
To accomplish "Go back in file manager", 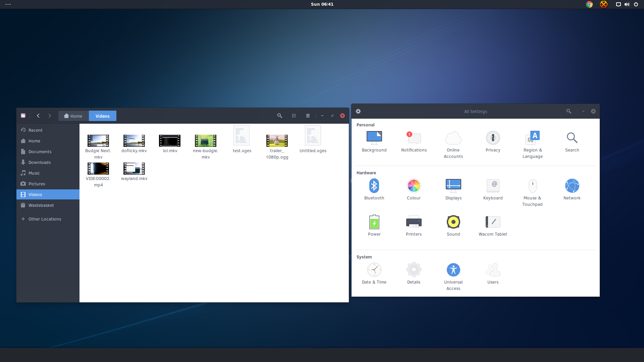I will point(38,116).
